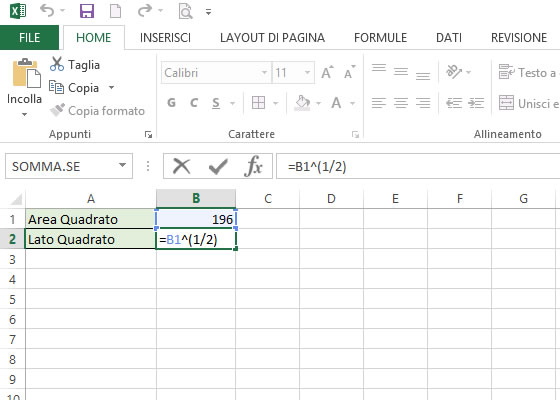
Task: Open the Name Box SOMMA.SE dropdown
Action: [x=122, y=165]
